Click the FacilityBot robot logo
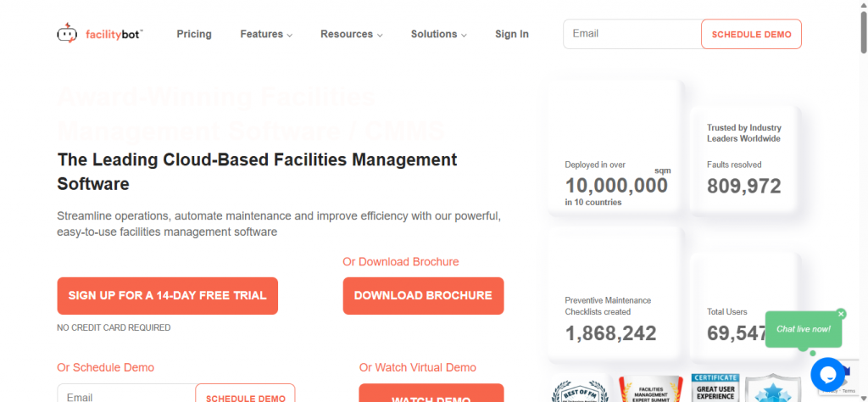868x402 pixels. click(68, 35)
